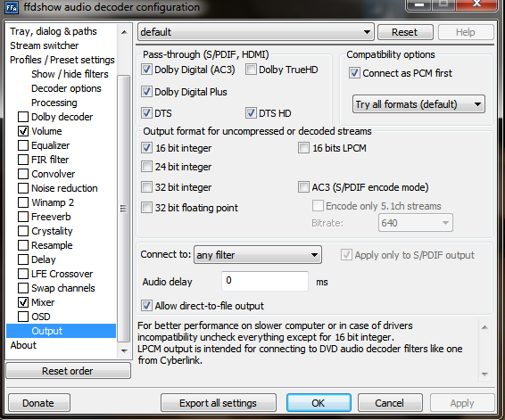Enable AC3 (S/PDIF encode mode)
The height and width of the screenshot is (420, 505).
point(303,187)
